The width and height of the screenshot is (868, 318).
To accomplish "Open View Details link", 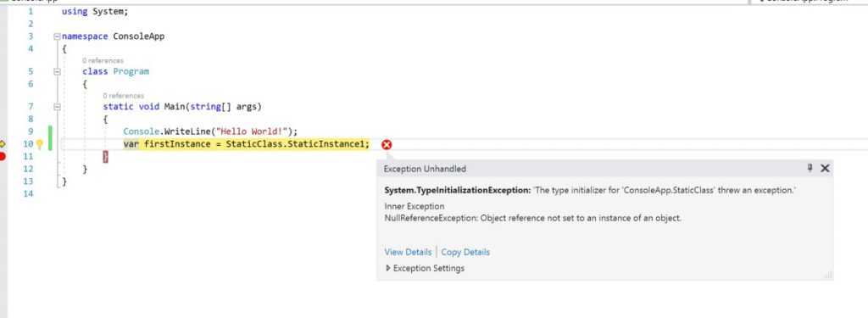I will point(408,252).
